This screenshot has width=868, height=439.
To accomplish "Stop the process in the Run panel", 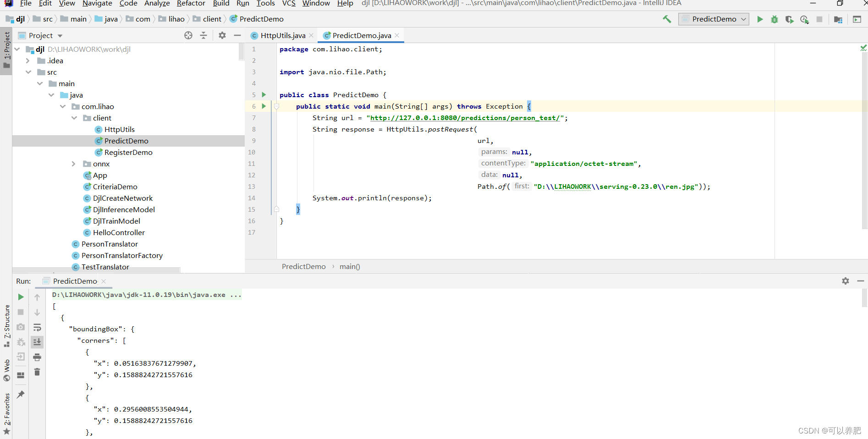I will pyautogui.click(x=21, y=312).
